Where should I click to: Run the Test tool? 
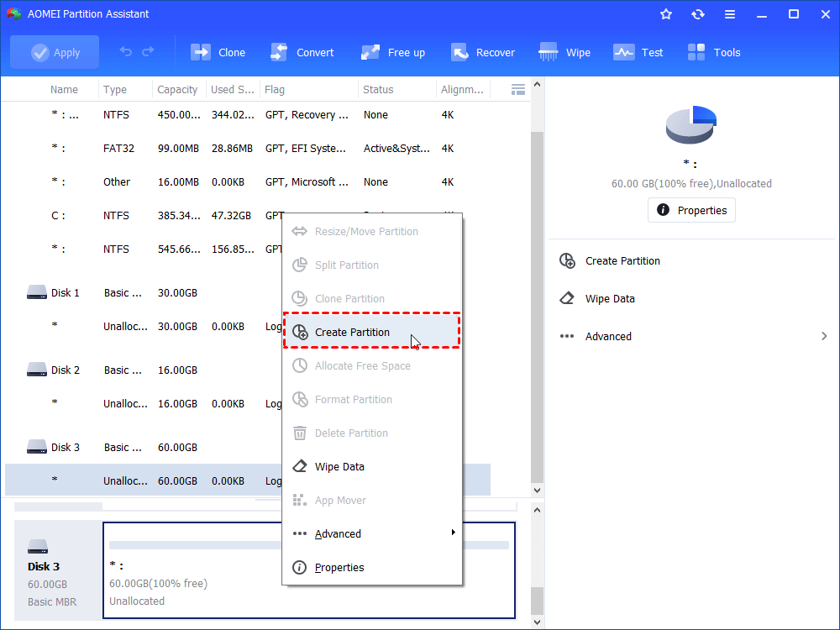(x=638, y=51)
